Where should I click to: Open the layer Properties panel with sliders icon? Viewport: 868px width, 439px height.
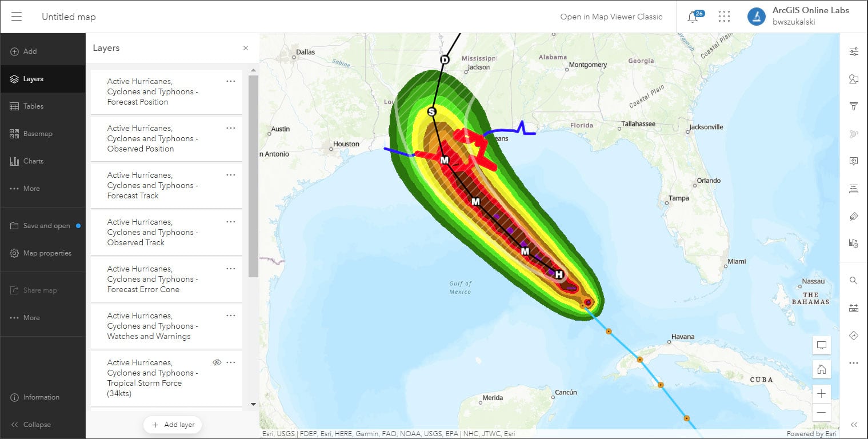pyautogui.click(x=853, y=51)
